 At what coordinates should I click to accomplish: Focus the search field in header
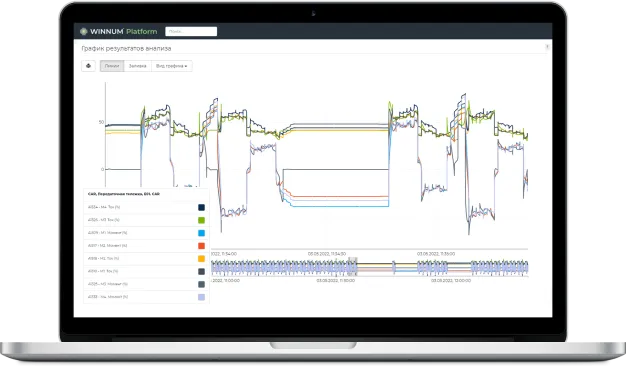tap(191, 31)
